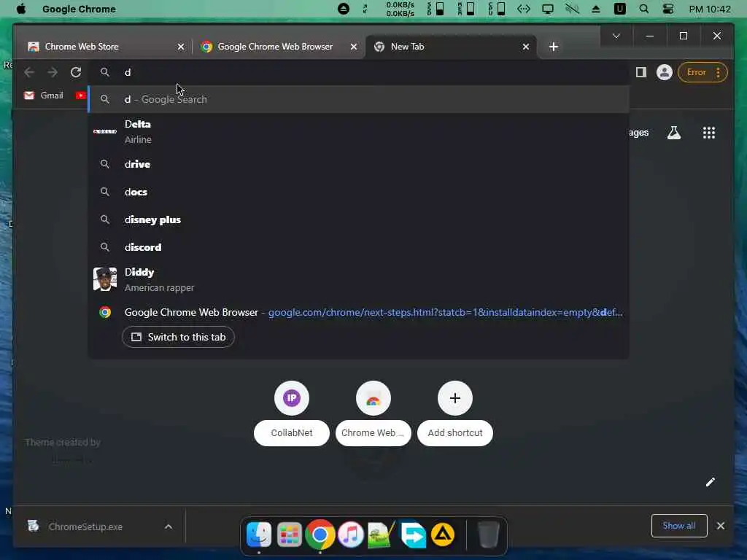Pick the 'disney plus' suggestion
The image size is (747, 560).
point(358,219)
